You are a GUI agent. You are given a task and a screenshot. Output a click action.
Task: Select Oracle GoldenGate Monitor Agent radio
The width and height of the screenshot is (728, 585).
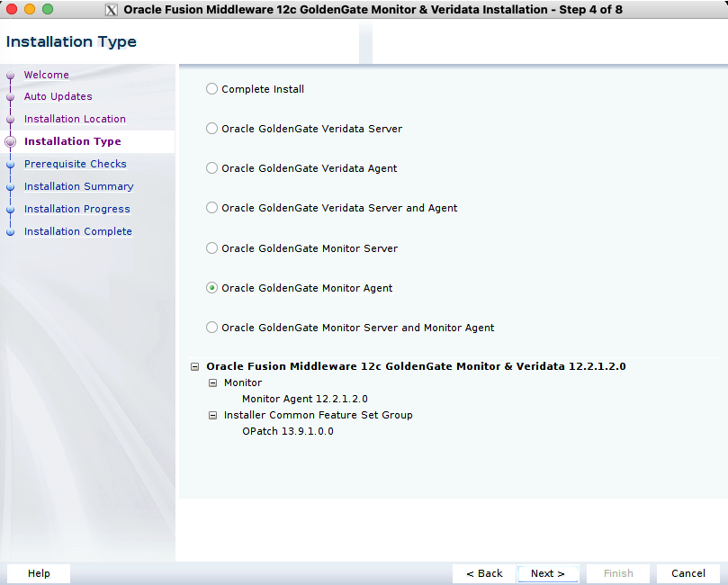[x=211, y=288]
